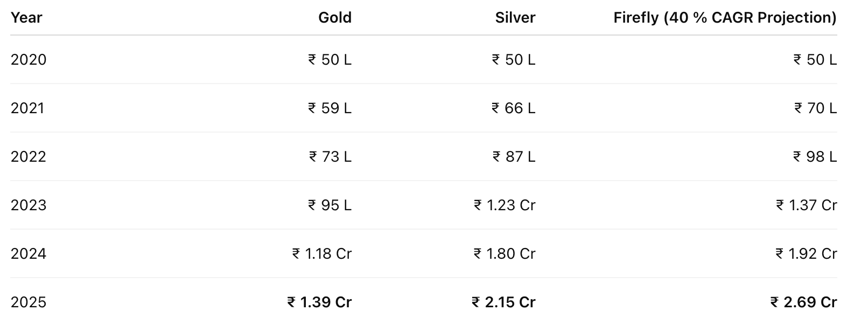
Task: Select the 2025 year cell
Action: (x=29, y=302)
